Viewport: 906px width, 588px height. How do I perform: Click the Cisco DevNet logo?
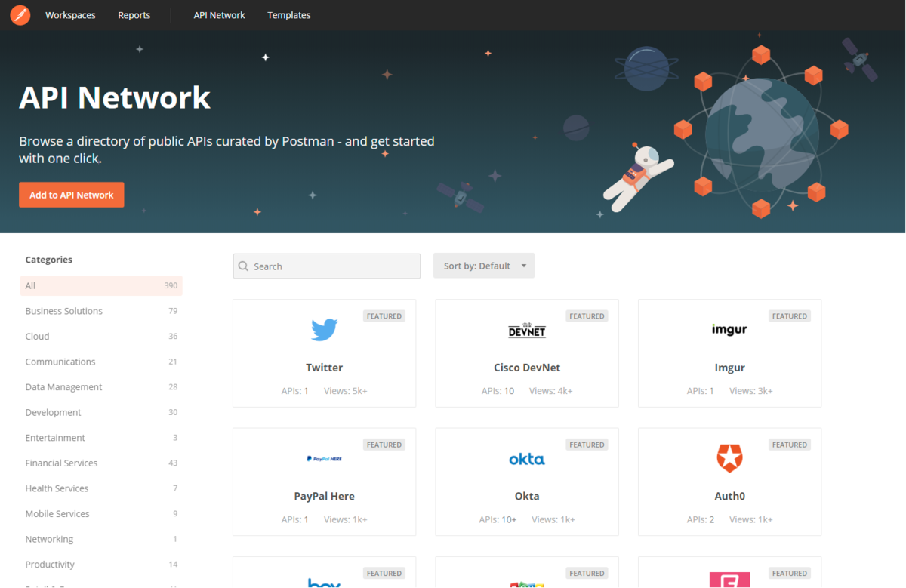click(527, 330)
